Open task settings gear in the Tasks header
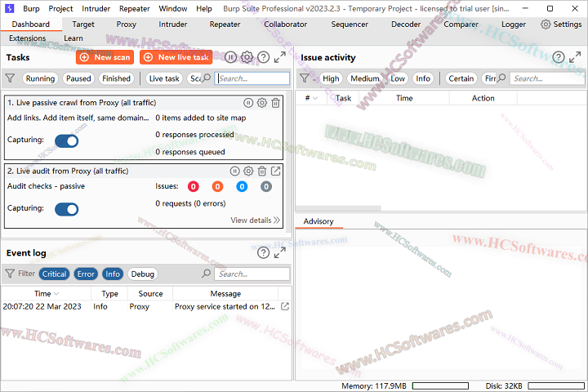Screen dimensions: 588x392 (247, 57)
